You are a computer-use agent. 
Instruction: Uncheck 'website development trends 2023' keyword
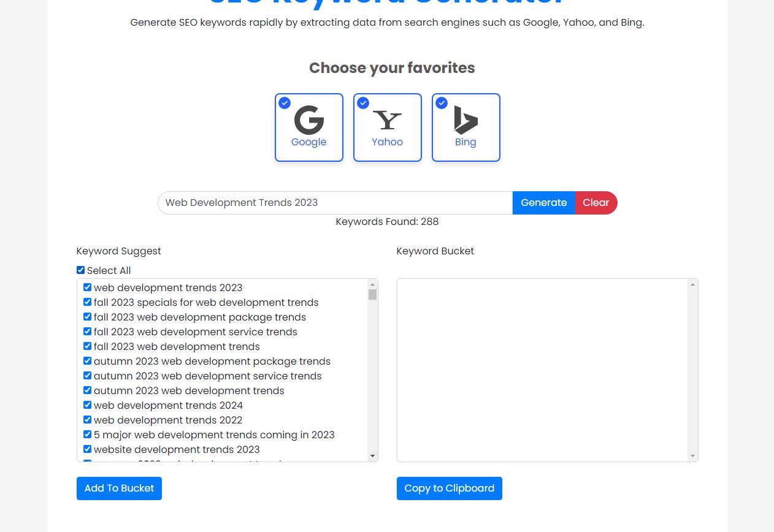87,449
